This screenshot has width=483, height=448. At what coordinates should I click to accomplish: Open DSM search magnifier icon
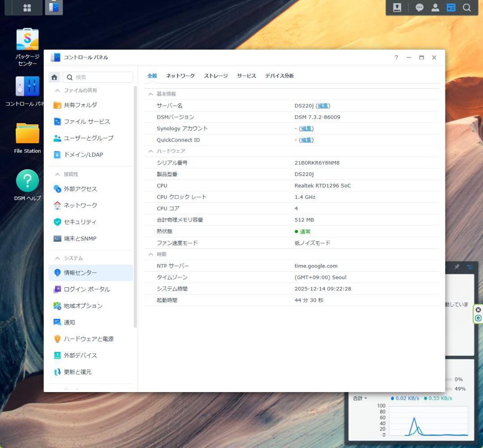point(466,7)
